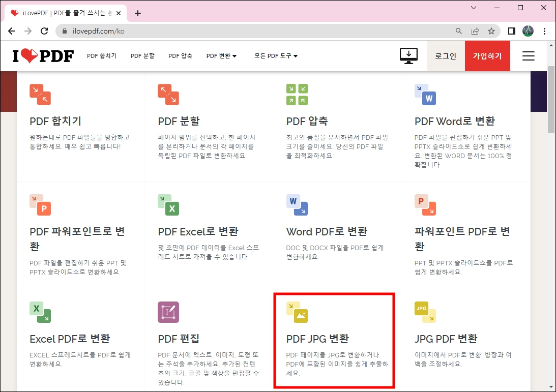Click the PDF 분할 description text
The height and width of the screenshot is (392, 556).
pos(207,146)
